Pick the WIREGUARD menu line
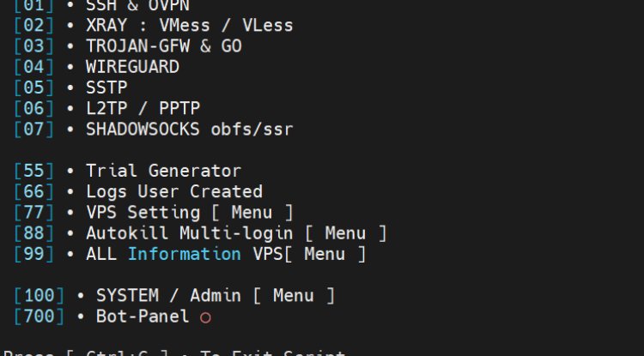This screenshot has height=356, width=644. point(132,67)
